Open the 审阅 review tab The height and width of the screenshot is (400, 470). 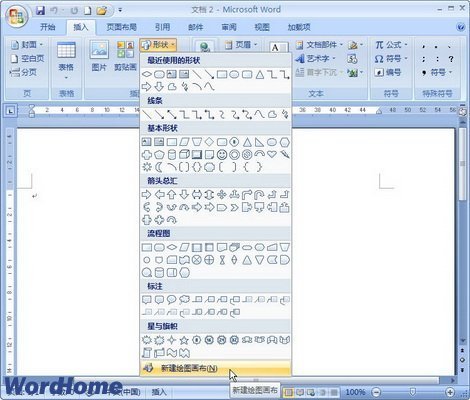tap(229, 27)
